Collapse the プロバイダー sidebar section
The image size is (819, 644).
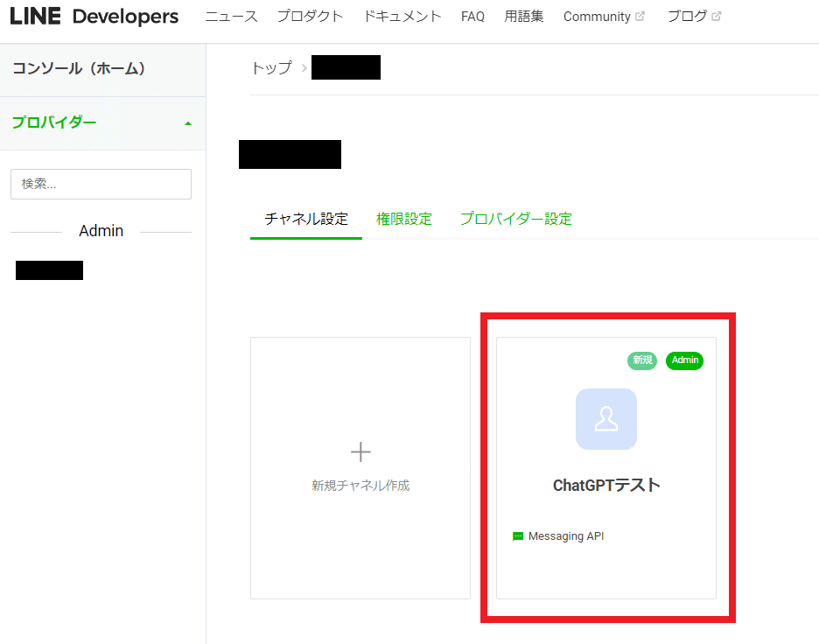103,123
